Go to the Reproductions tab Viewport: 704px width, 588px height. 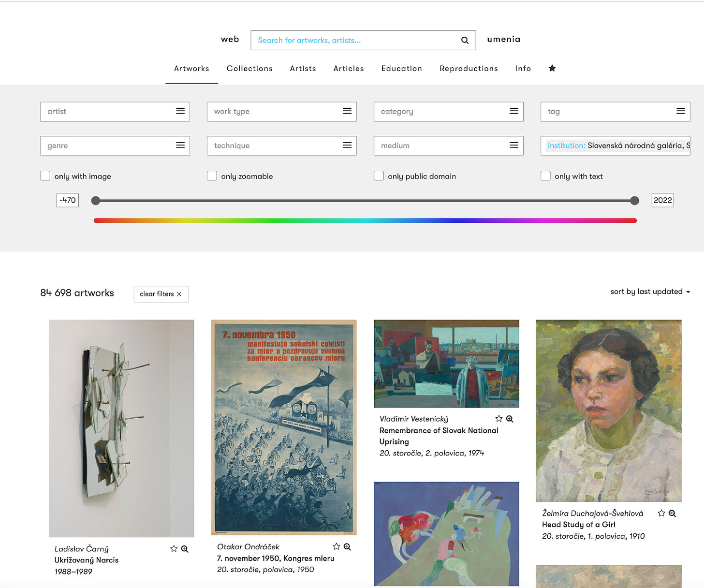click(469, 69)
